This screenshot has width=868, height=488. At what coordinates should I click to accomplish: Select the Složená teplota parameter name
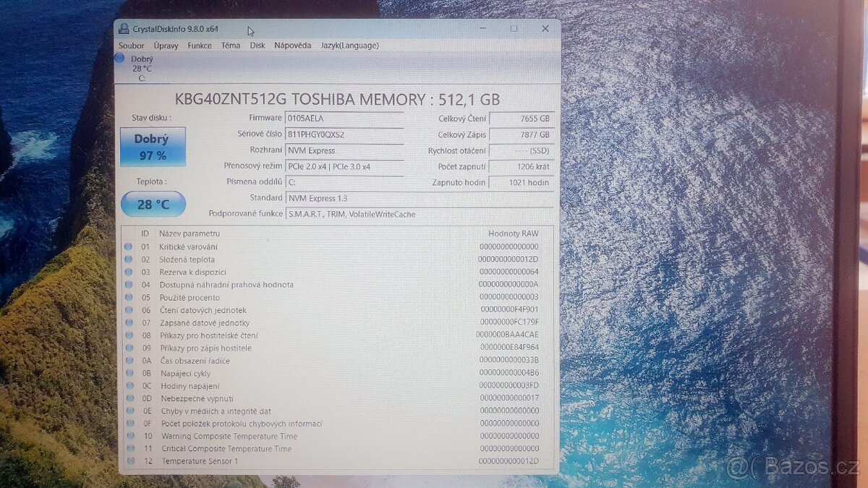click(x=187, y=260)
